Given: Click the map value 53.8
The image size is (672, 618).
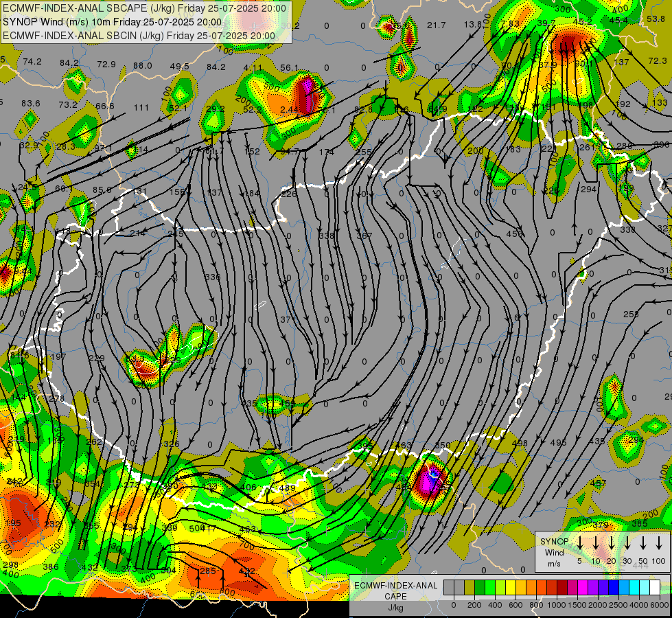Looking at the screenshot, I should (x=656, y=19).
